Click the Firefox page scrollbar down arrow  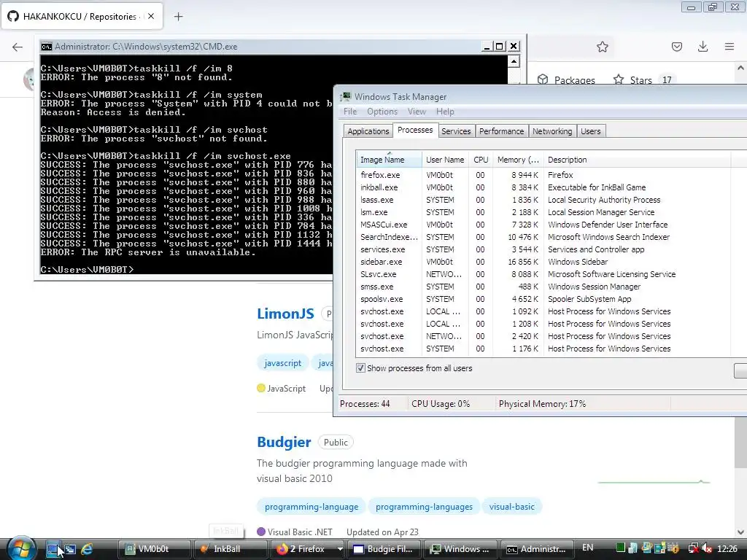tap(741, 532)
